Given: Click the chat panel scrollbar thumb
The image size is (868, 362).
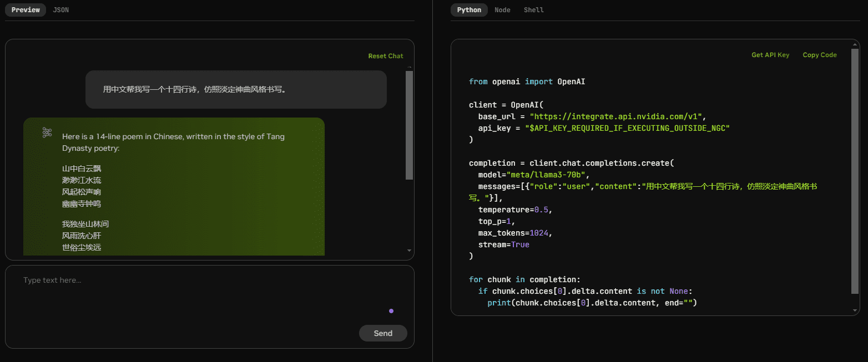Looking at the screenshot, I should [409, 125].
